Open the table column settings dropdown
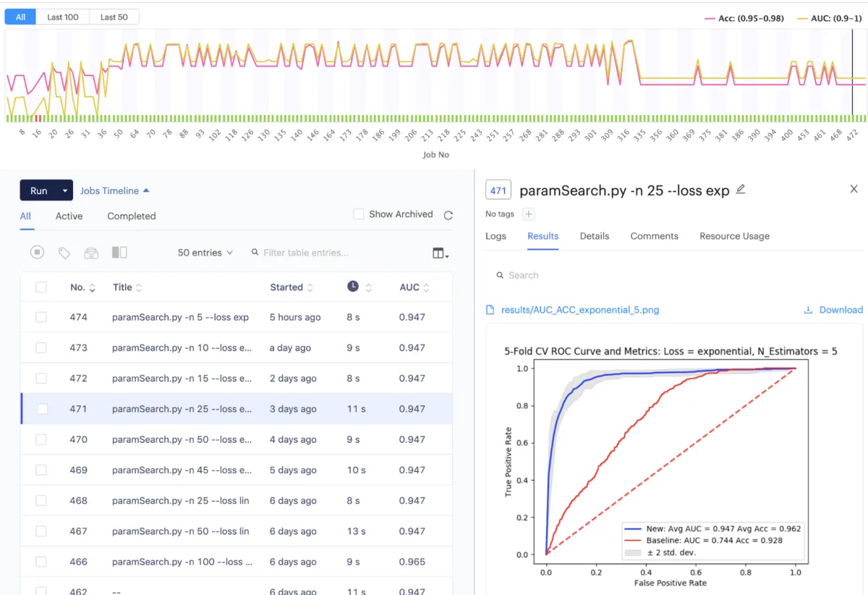This screenshot has width=868, height=595. (441, 253)
